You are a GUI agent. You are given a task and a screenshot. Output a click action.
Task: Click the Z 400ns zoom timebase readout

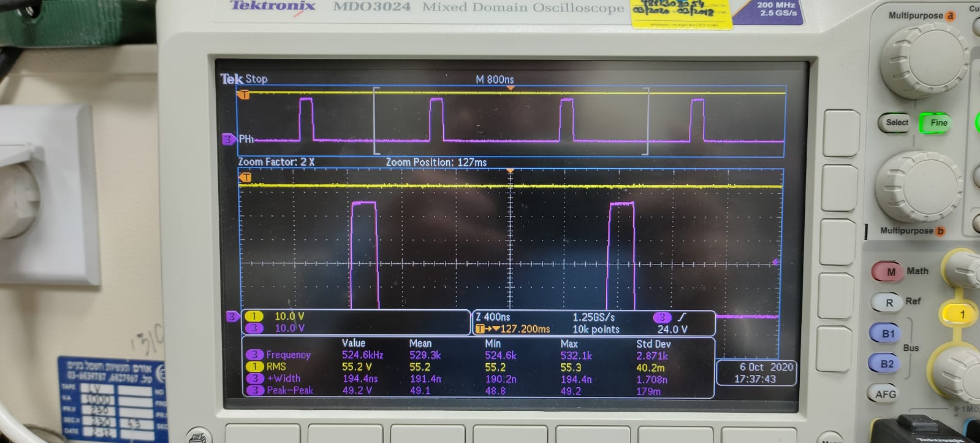point(493,317)
